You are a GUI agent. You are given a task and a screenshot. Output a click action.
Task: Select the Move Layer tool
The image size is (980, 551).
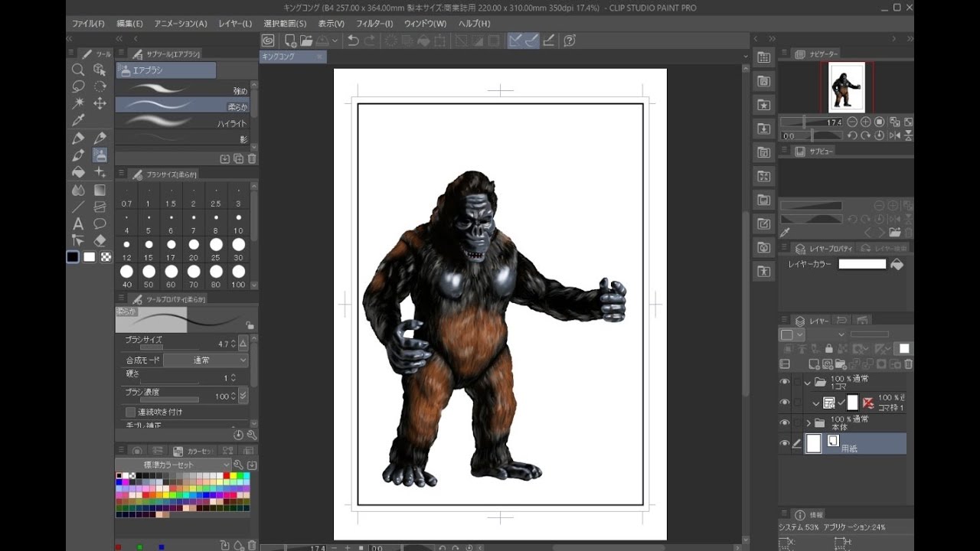pyautogui.click(x=100, y=103)
